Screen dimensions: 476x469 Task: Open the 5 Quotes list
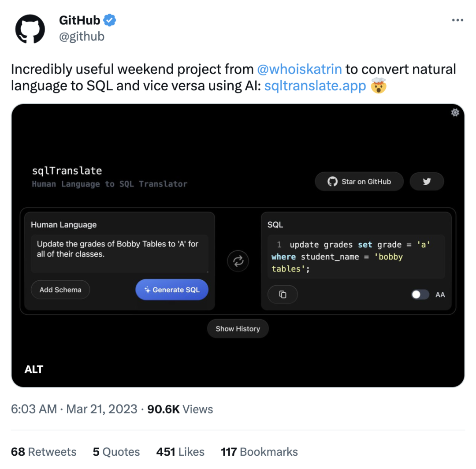(116, 452)
